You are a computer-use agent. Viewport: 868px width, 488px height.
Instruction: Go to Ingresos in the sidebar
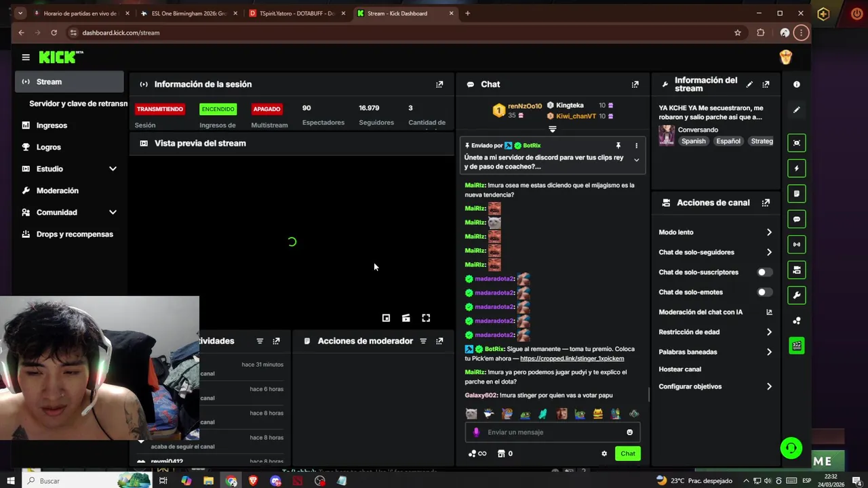tap(52, 125)
